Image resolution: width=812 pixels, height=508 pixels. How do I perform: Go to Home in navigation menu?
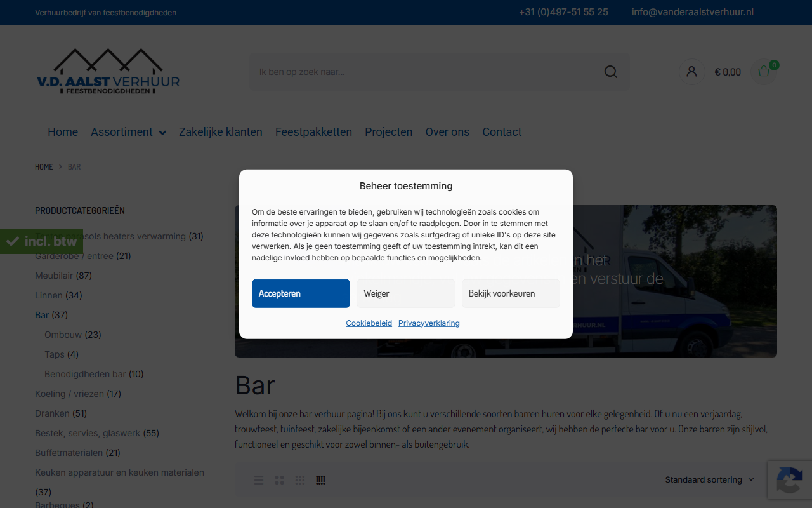pyautogui.click(x=63, y=132)
